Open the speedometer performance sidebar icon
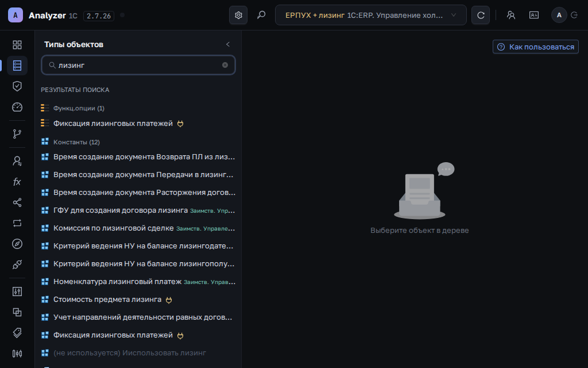This screenshot has width=588, height=368. pyautogui.click(x=17, y=107)
